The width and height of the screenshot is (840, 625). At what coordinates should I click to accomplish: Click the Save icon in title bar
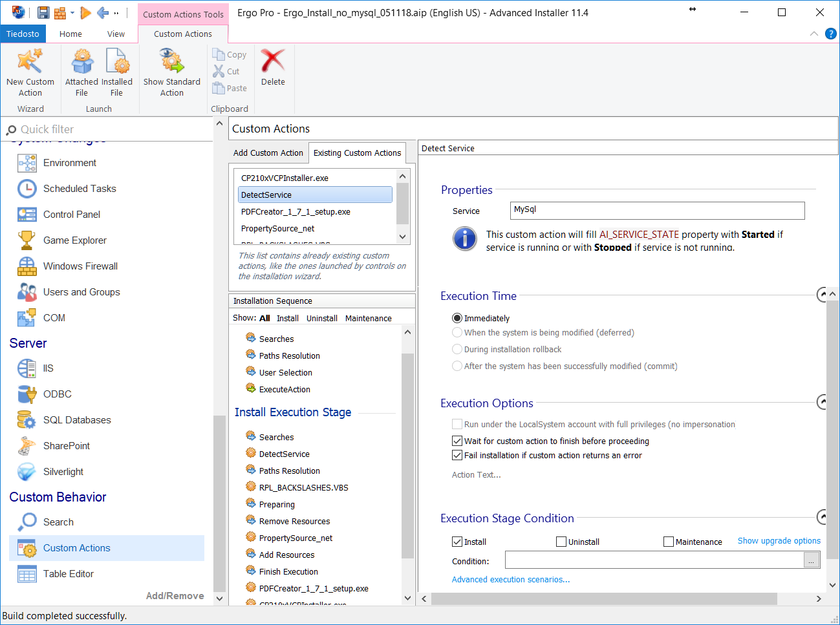coord(43,12)
